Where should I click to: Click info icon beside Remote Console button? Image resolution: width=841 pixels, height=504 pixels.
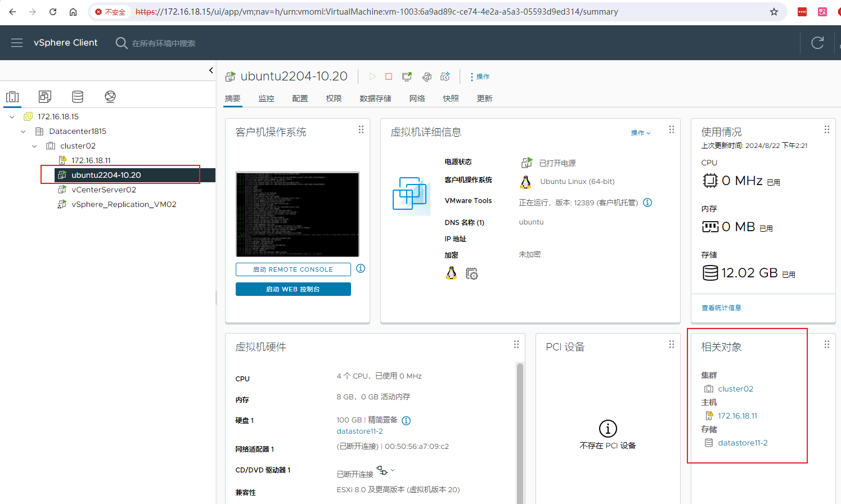(x=361, y=268)
